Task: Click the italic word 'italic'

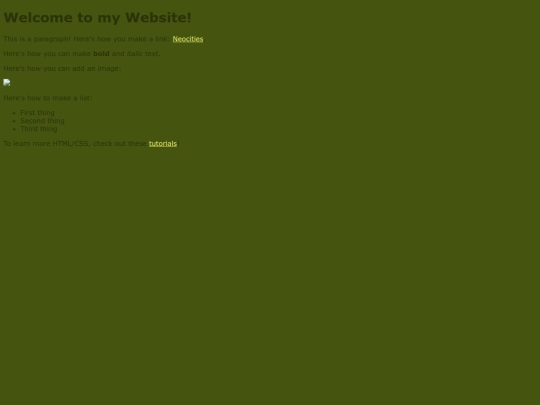Action: (135, 54)
